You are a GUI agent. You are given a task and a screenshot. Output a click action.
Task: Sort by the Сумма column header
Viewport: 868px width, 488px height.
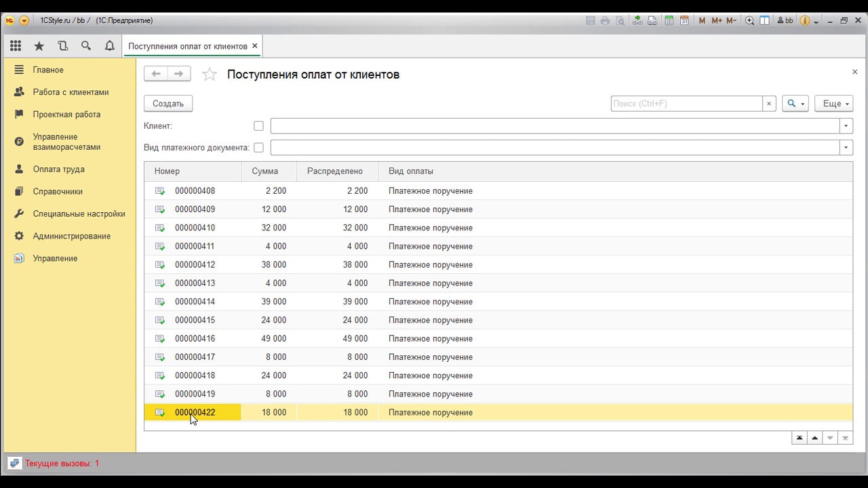269,171
